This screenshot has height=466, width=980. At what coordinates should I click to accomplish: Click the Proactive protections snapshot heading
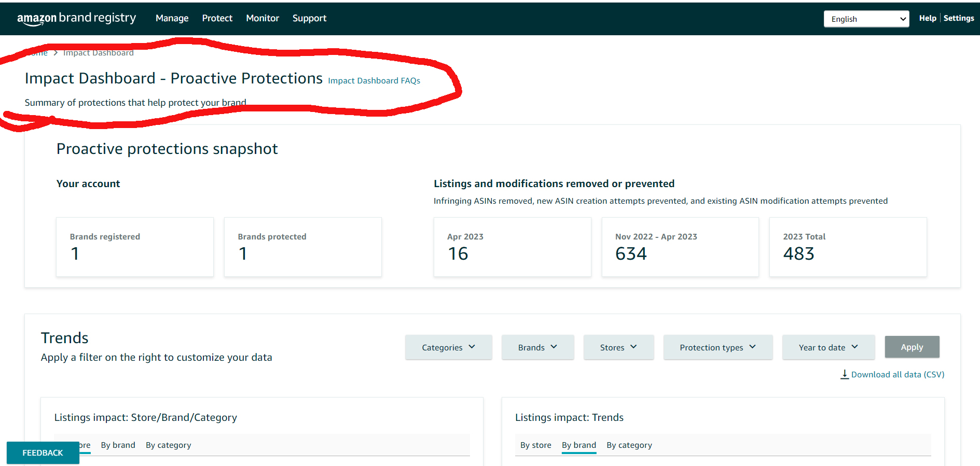pos(167,149)
